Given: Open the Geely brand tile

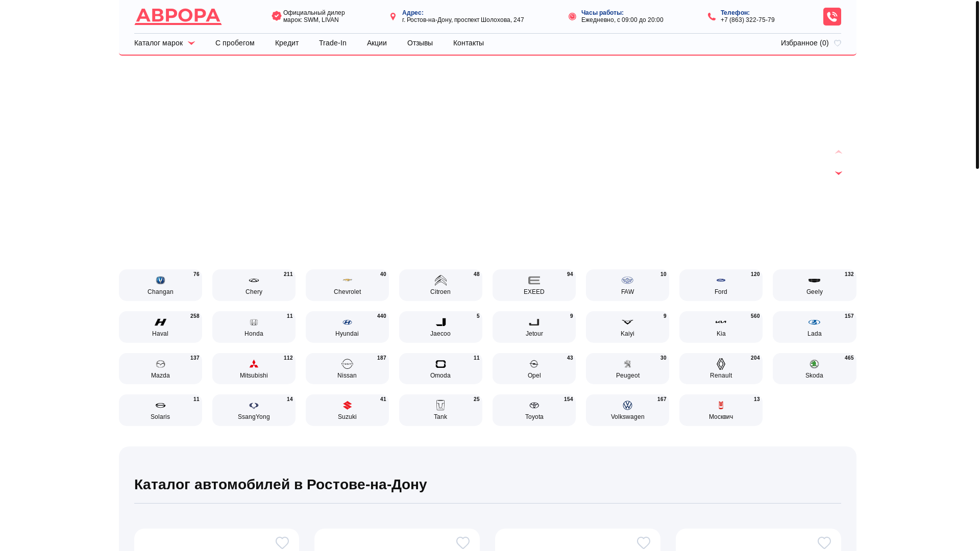Looking at the screenshot, I should click(x=815, y=285).
